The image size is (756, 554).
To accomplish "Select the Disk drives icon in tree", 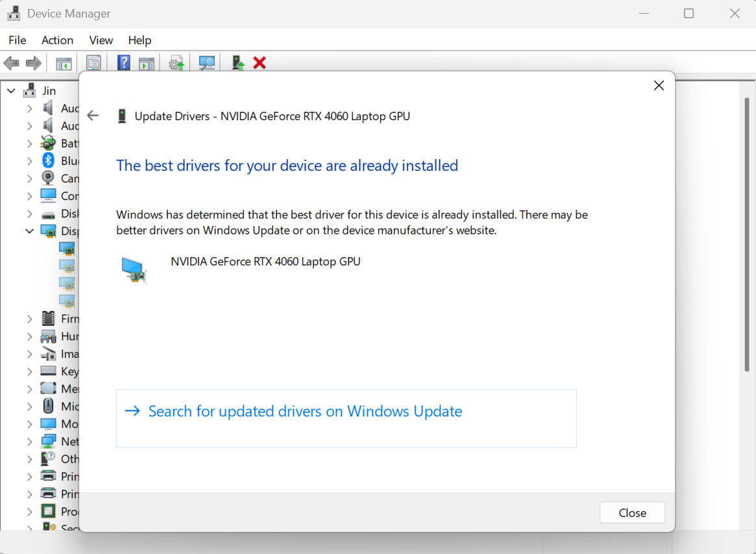I will 48,214.
